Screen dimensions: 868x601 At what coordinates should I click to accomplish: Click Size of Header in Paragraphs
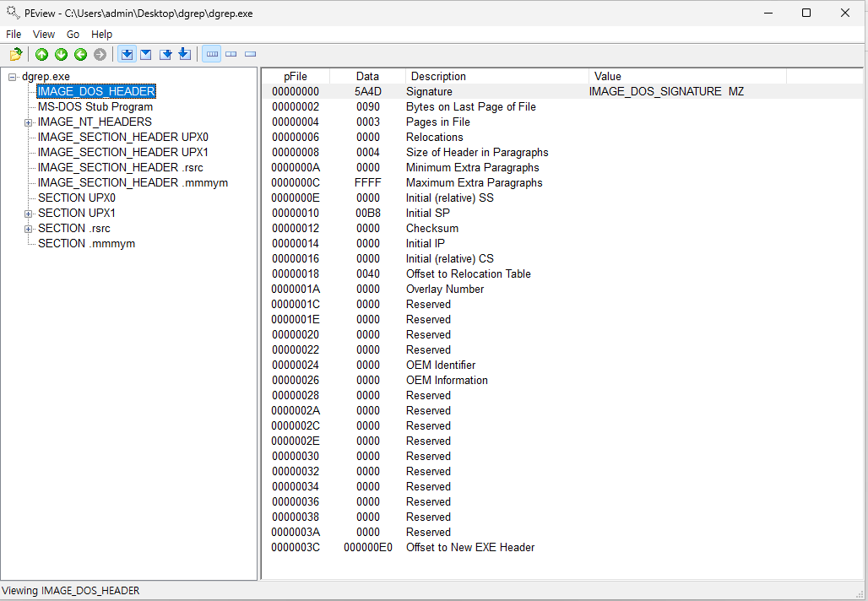tap(477, 153)
